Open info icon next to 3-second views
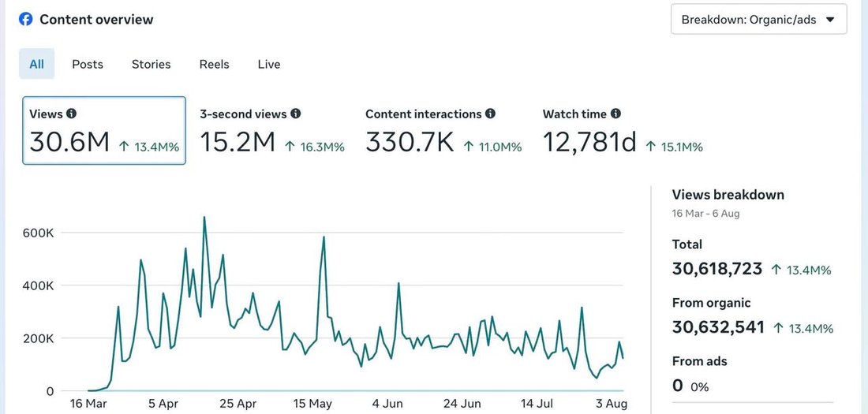The height and width of the screenshot is (414, 868). pyautogui.click(x=296, y=114)
